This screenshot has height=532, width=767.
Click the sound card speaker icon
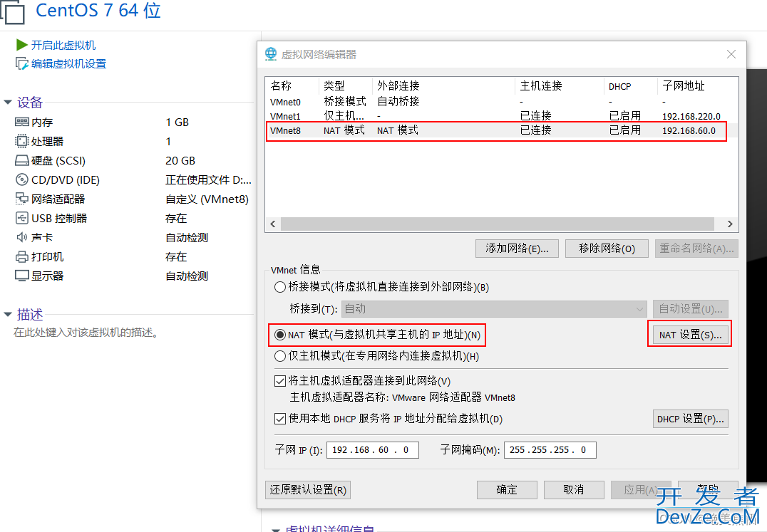click(22, 237)
